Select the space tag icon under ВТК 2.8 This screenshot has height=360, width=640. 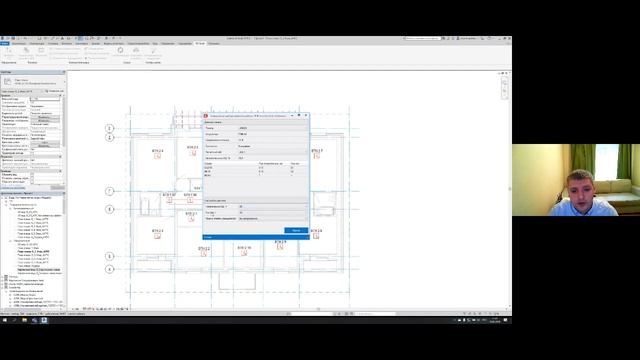click(316, 236)
